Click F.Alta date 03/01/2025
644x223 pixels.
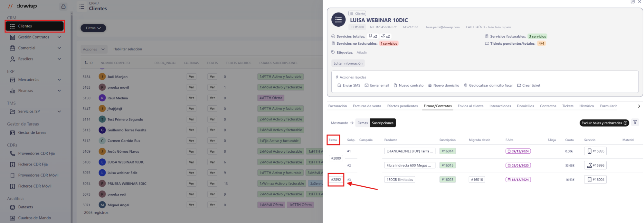tap(518, 165)
